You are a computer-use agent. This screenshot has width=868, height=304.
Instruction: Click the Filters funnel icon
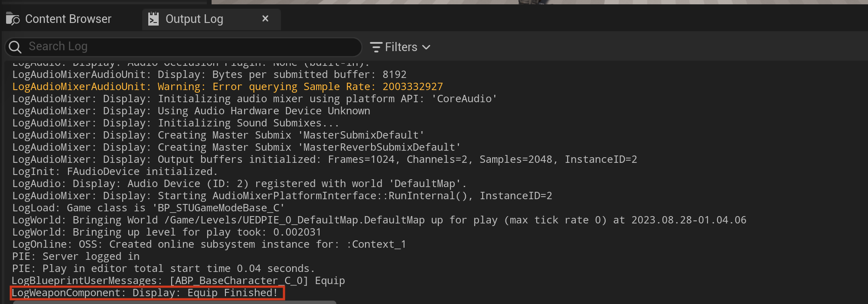click(x=376, y=47)
